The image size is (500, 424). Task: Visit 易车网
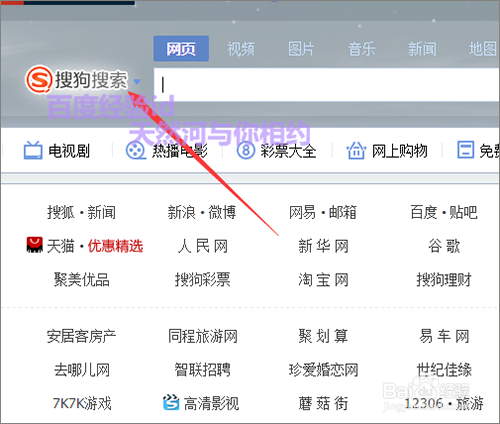(x=444, y=336)
